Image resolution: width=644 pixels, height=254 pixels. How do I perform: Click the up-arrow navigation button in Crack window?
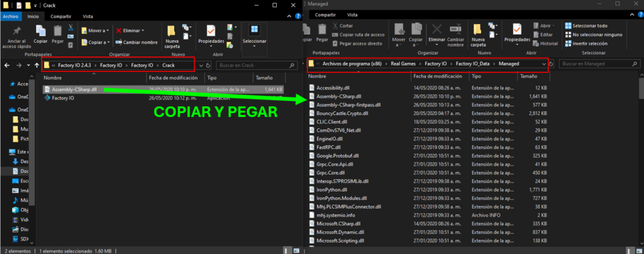(x=35, y=65)
